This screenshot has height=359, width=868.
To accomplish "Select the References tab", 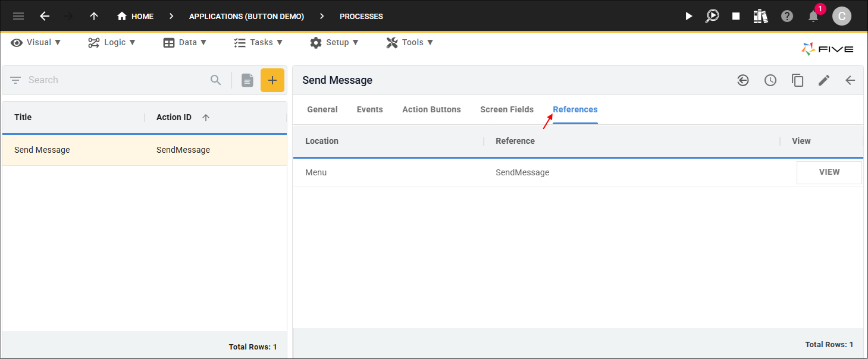I will click(x=575, y=109).
